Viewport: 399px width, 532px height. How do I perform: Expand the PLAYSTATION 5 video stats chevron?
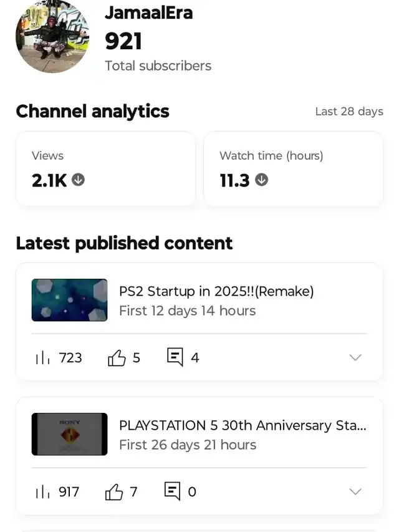tap(355, 492)
